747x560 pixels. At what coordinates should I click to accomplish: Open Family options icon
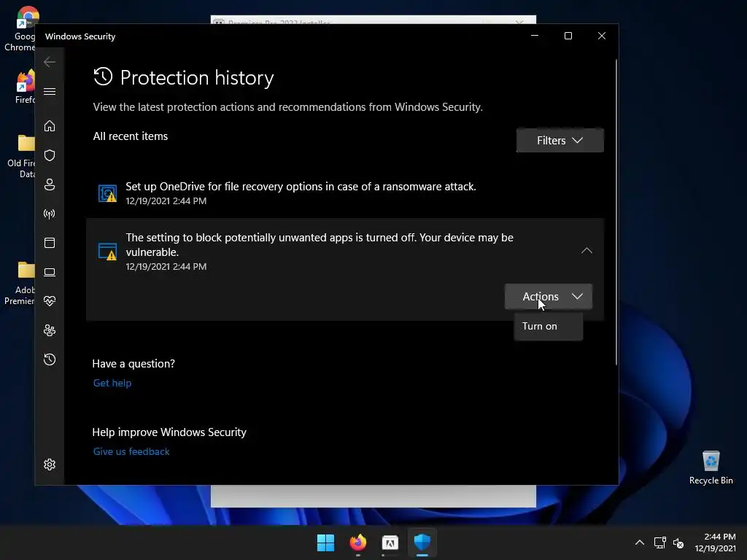50,330
